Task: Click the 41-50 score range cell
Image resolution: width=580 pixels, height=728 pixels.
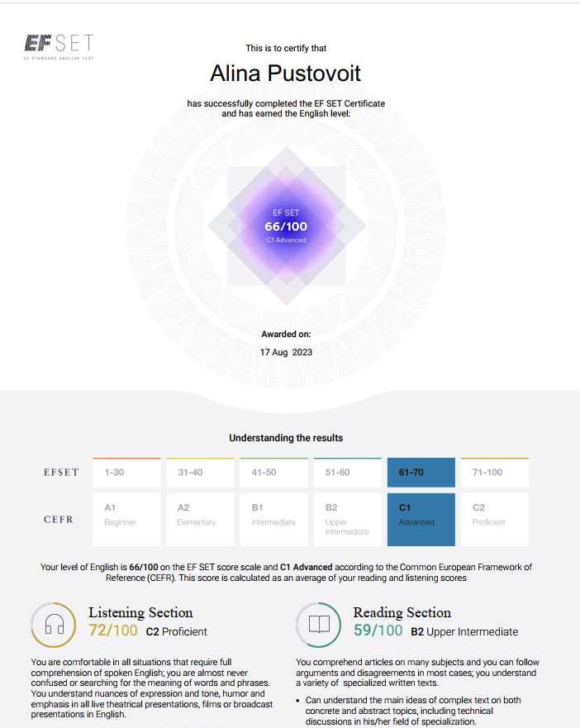Action: tap(274, 472)
